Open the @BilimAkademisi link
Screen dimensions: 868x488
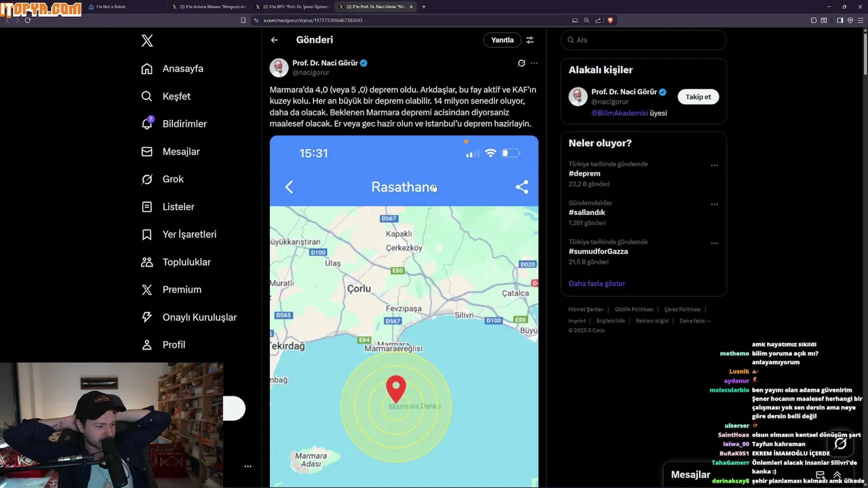[x=619, y=113]
